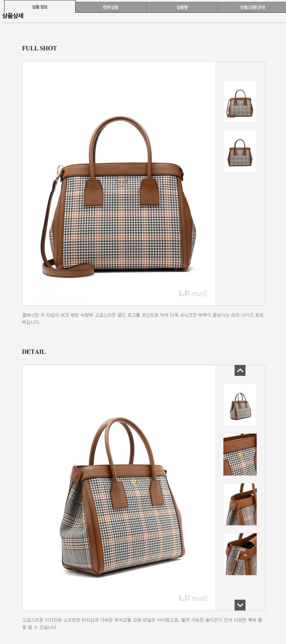Screen dimensions: 286x644
Task: Click the mall watermark on full shot image
Action: tap(193, 293)
